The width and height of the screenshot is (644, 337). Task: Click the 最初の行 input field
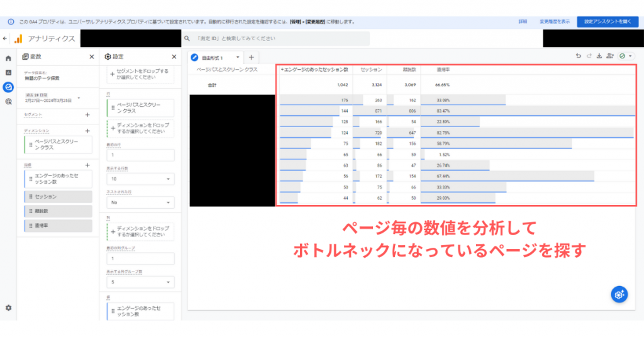pos(140,155)
